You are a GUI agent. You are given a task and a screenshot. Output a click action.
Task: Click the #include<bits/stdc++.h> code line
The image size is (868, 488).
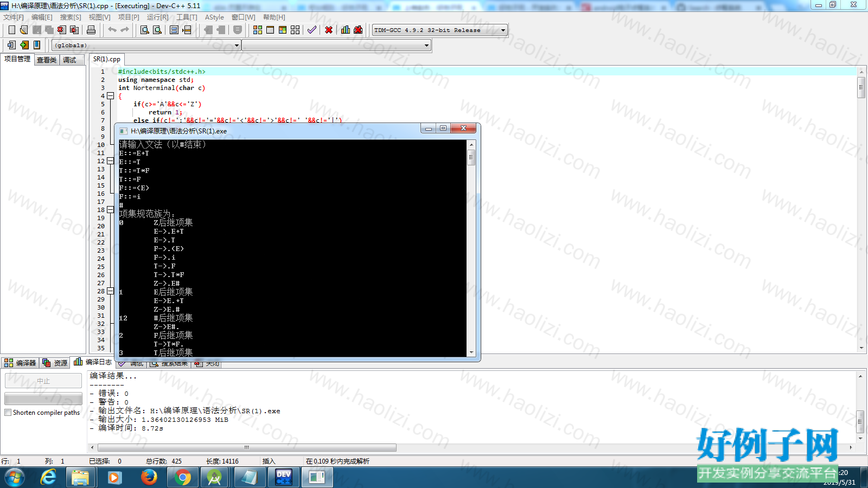point(162,72)
